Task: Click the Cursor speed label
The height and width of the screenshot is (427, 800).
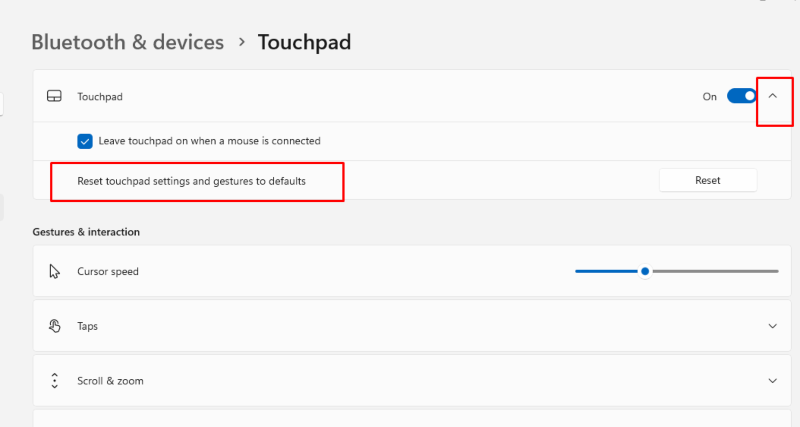Action: 108,271
